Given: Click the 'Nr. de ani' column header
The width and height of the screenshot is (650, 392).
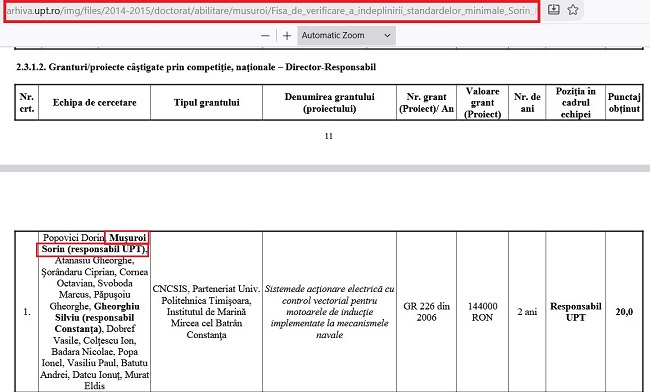Looking at the screenshot, I should tap(527, 102).
